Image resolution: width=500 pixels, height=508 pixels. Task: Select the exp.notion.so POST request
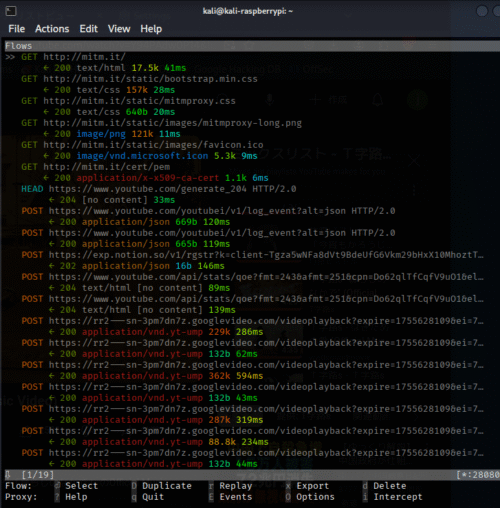tap(252, 255)
